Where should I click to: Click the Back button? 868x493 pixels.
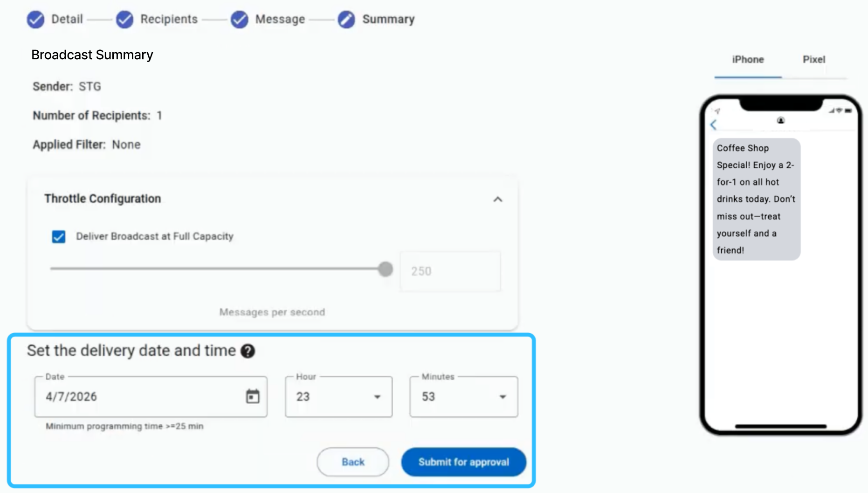[353, 462]
